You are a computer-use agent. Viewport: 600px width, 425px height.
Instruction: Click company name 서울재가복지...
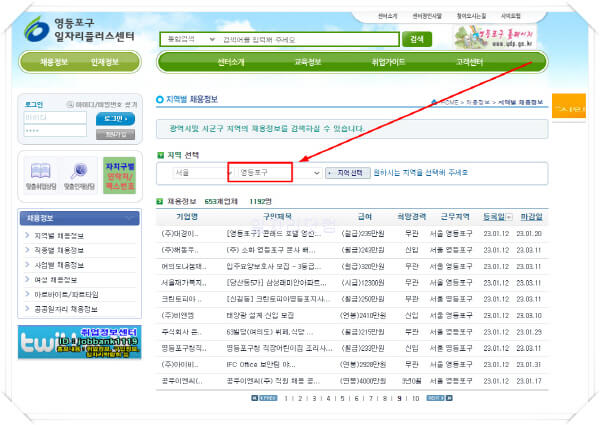(184, 283)
